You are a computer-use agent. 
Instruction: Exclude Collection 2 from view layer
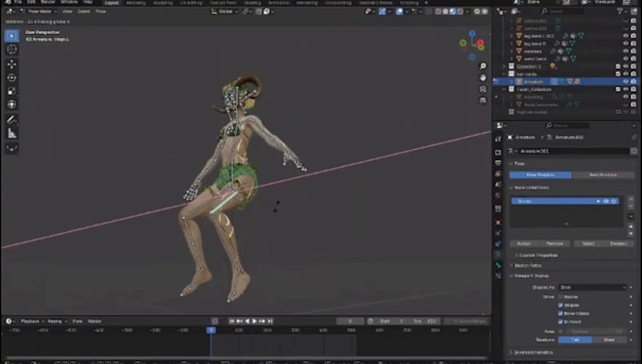(617, 66)
